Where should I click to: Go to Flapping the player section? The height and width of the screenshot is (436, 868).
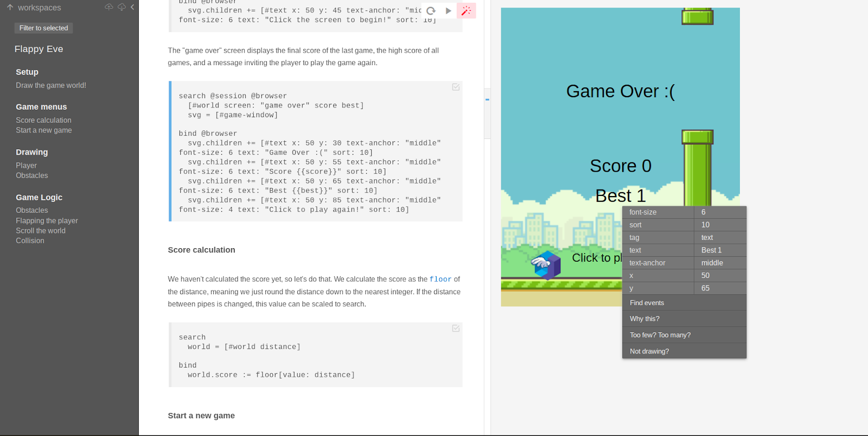(47, 220)
